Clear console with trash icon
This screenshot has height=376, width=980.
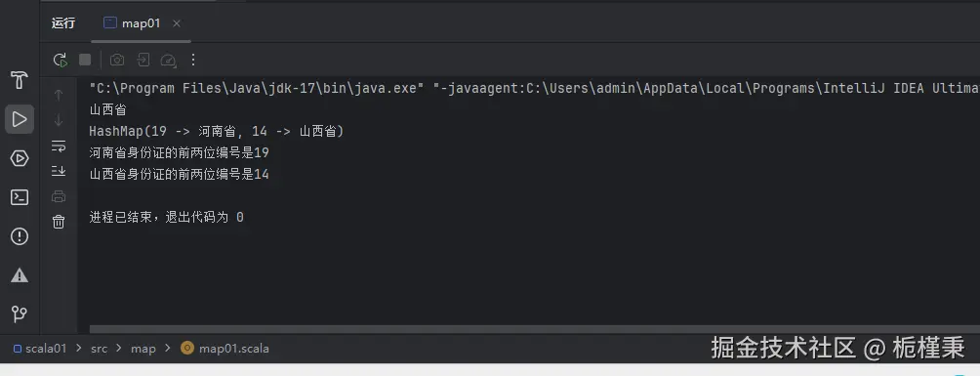(x=59, y=222)
